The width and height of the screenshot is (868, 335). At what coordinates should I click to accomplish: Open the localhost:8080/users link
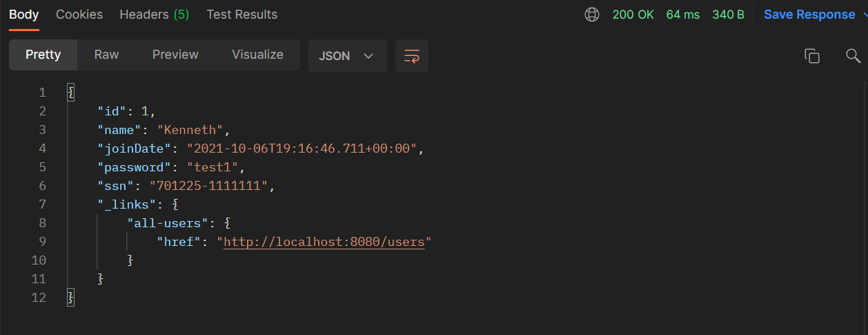click(x=324, y=242)
